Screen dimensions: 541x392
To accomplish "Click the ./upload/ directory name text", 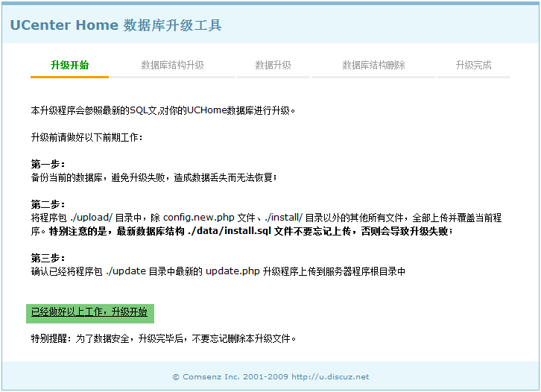I will [x=92, y=218].
